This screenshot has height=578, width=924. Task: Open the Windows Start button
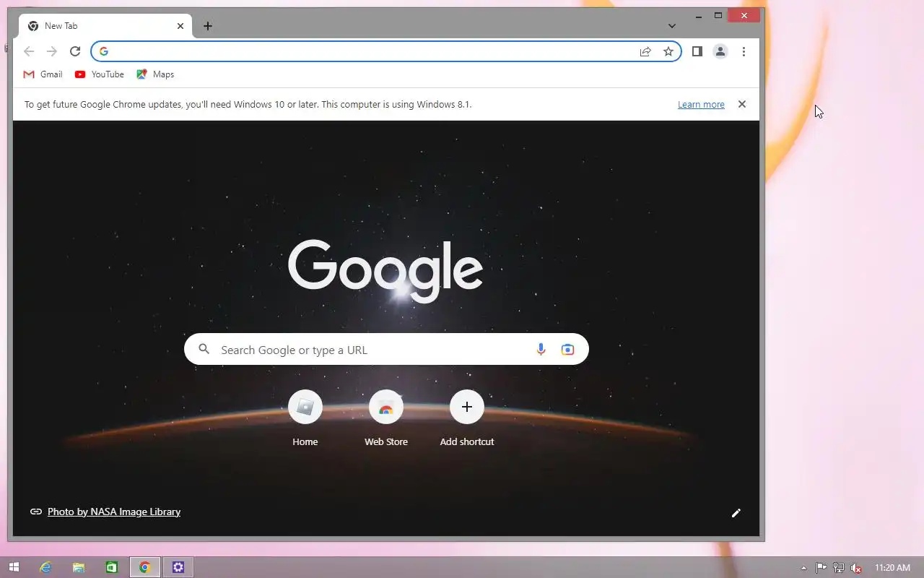(13, 568)
